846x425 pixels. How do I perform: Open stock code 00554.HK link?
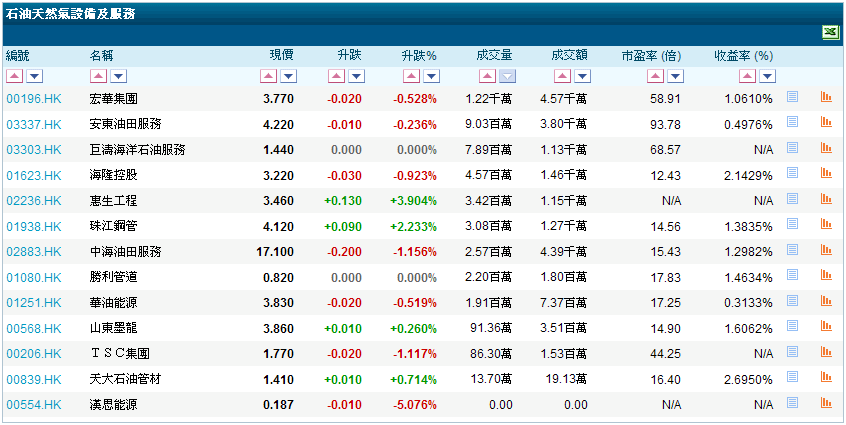click(34, 405)
